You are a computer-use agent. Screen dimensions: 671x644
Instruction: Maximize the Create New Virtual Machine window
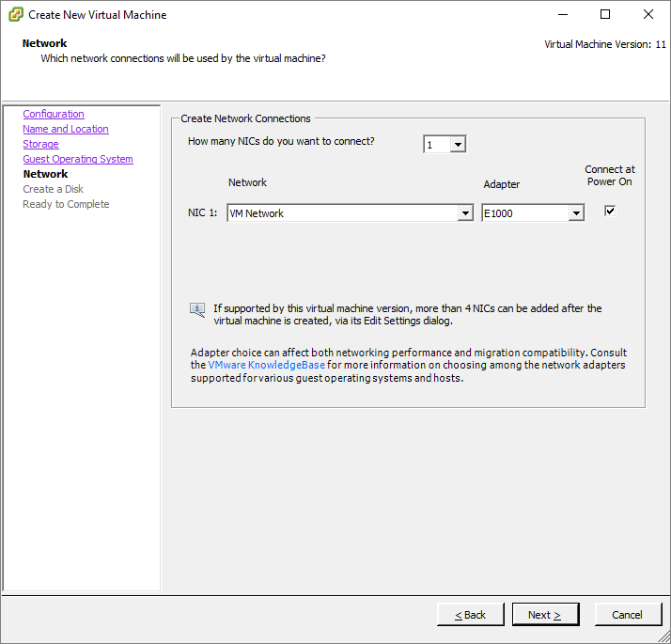click(x=605, y=14)
